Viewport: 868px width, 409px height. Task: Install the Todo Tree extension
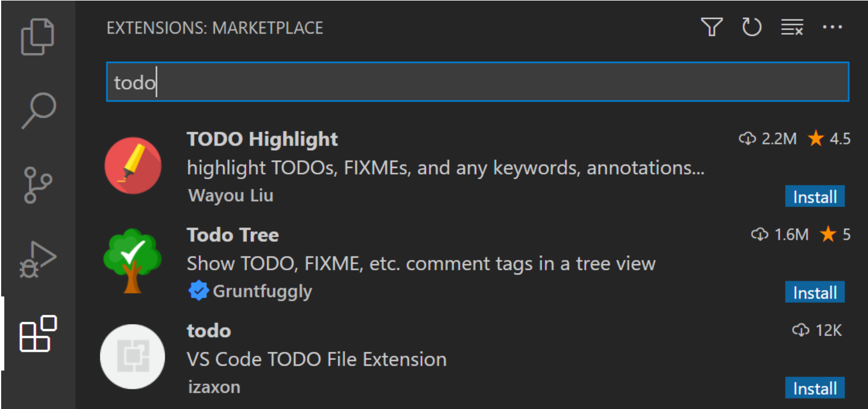pyautogui.click(x=814, y=292)
